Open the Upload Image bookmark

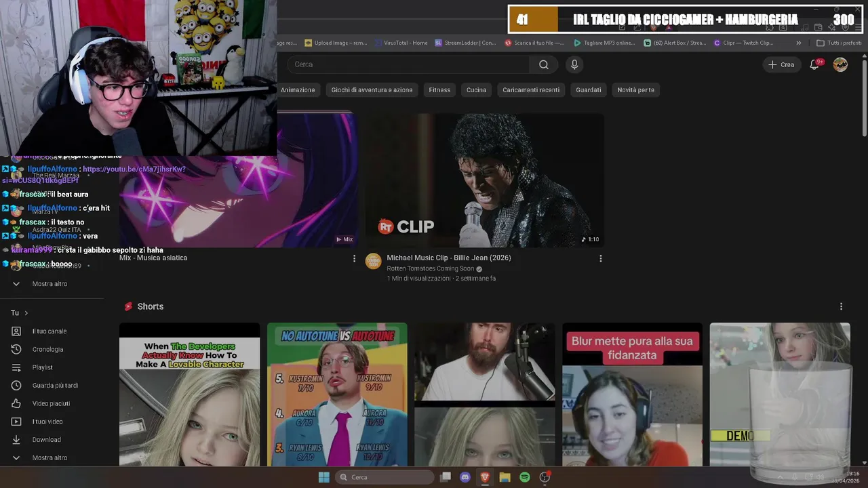coord(336,43)
